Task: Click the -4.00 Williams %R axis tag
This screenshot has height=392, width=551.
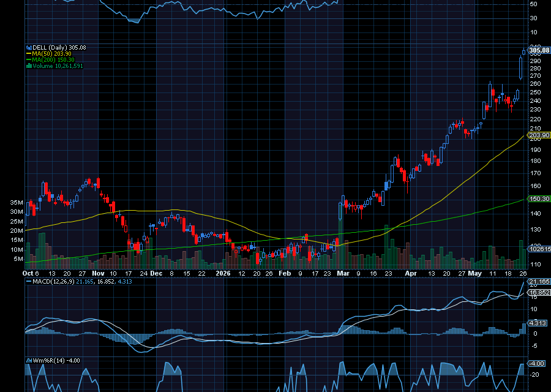Action: (x=536, y=364)
